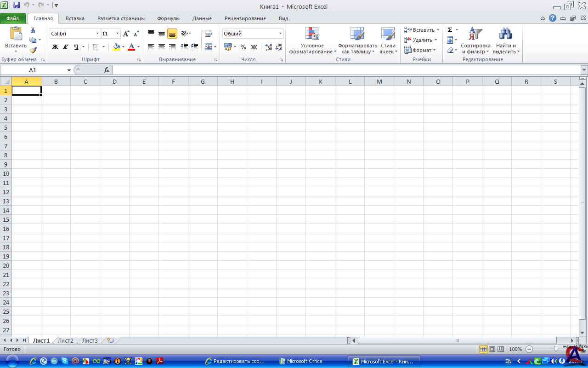Open the font size 11 dropdown

118,34
